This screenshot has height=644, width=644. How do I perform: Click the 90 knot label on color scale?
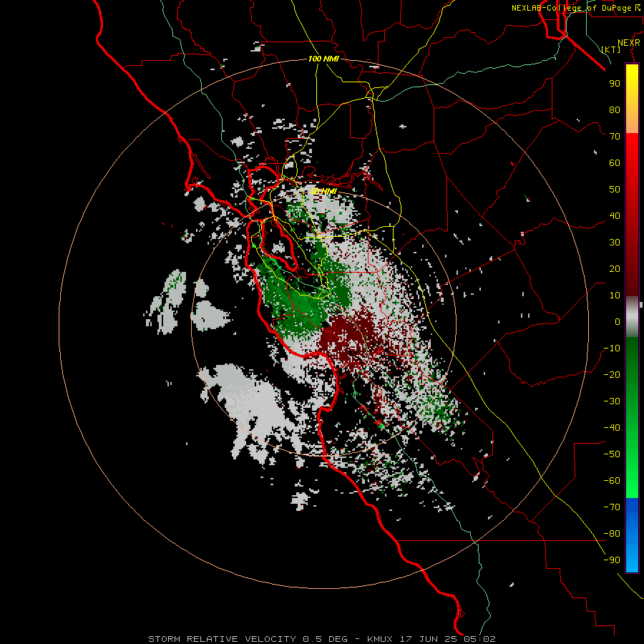coord(615,84)
